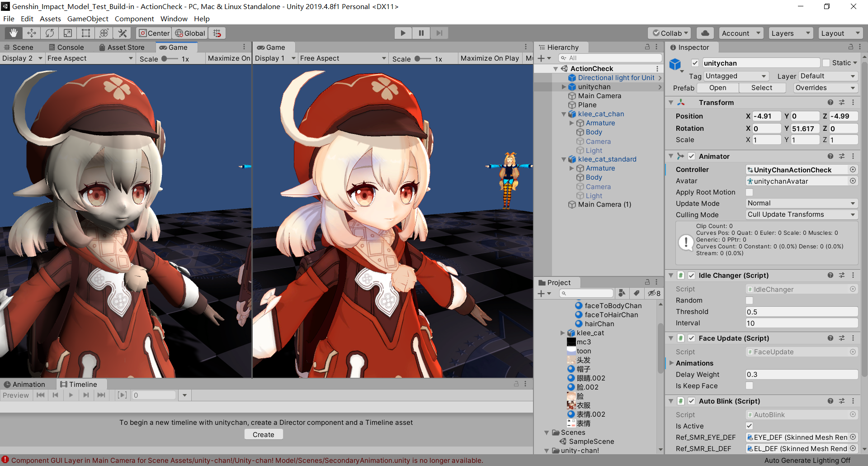The height and width of the screenshot is (466, 868).
Task: Click timeline play range icon
Action: [122, 395]
